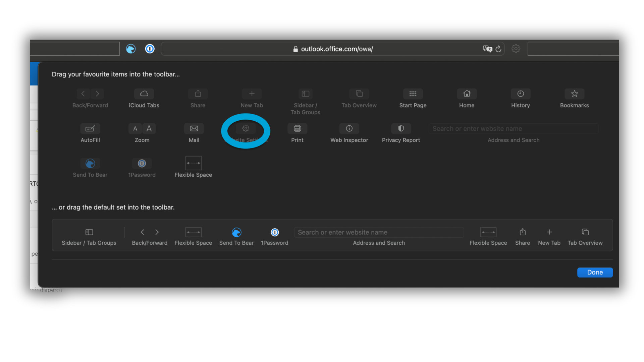Select the Print icon
Screen dimensions: 644x362
297,129
